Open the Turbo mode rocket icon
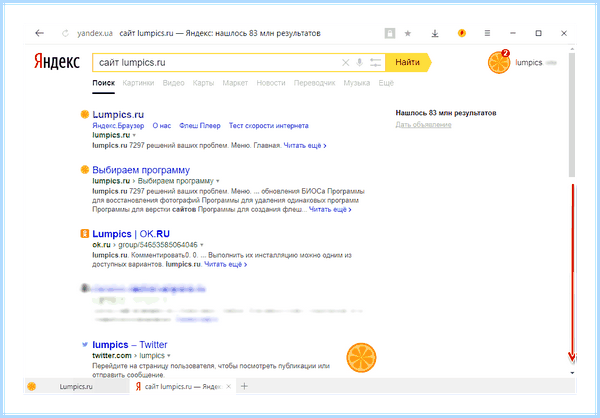 (462, 33)
